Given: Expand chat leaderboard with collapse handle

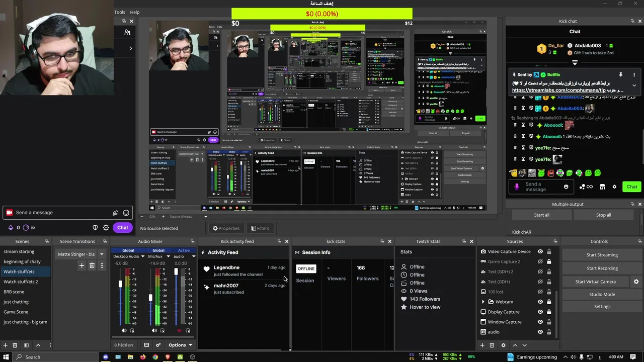Looking at the screenshot, I should pos(575,63).
